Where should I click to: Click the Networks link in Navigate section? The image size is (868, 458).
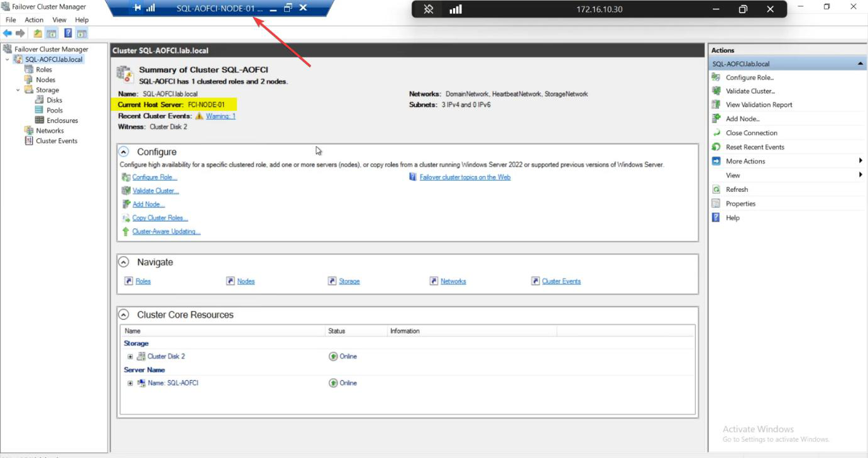[x=453, y=281]
